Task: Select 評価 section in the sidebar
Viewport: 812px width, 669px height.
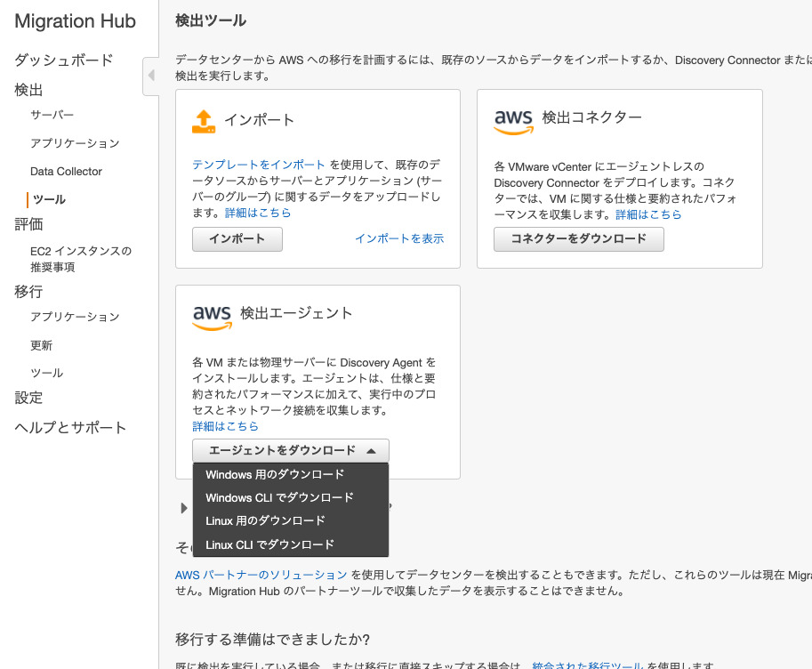Action: pyautogui.click(x=28, y=224)
